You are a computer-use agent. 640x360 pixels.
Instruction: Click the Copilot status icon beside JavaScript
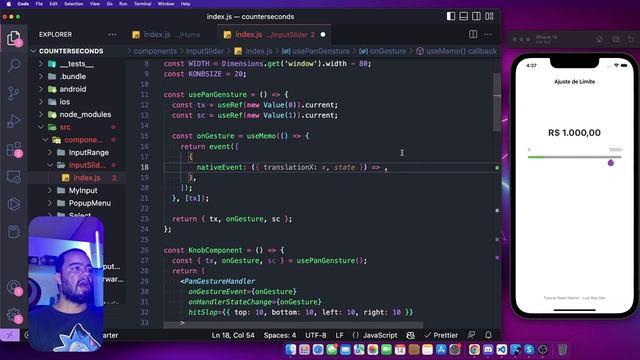(411, 335)
